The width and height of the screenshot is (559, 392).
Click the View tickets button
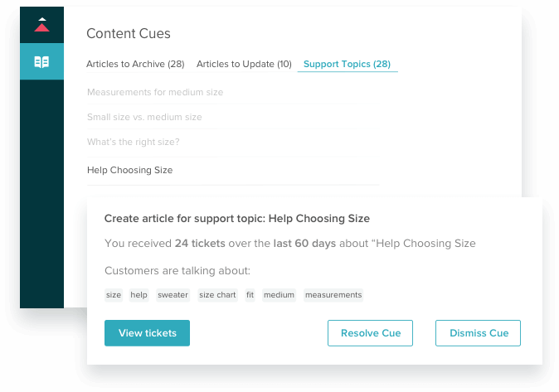(x=148, y=333)
